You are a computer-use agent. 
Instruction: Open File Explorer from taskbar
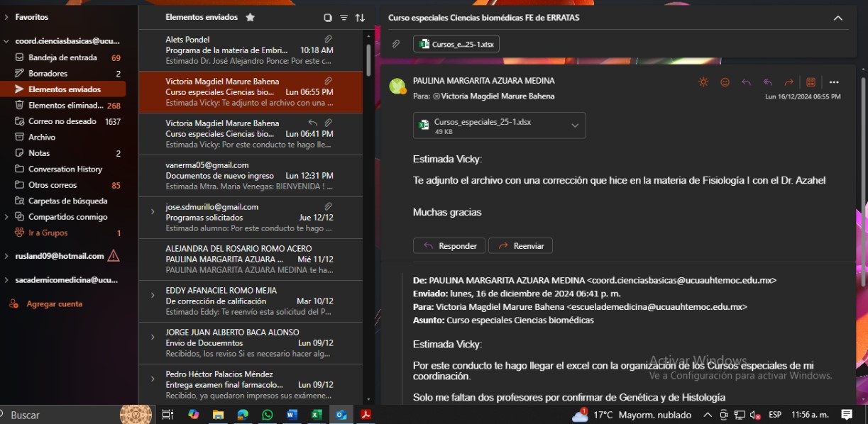[x=218, y=415]
